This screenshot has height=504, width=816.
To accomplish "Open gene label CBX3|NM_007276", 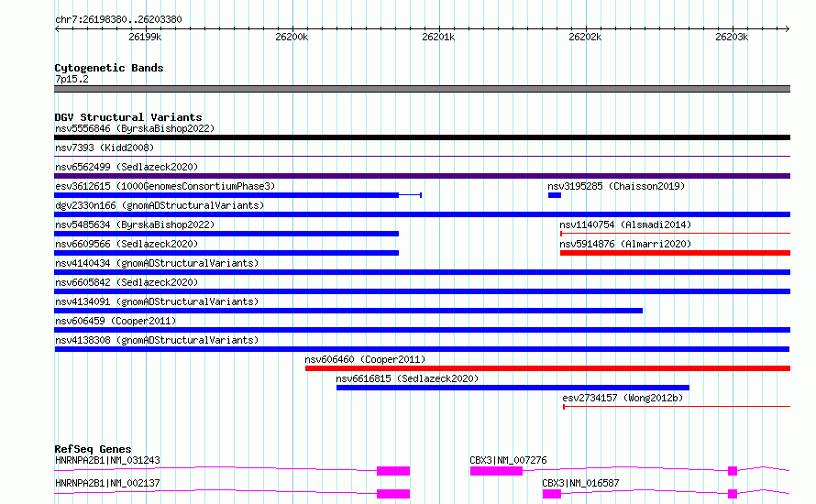I will (x=508, y=460).
